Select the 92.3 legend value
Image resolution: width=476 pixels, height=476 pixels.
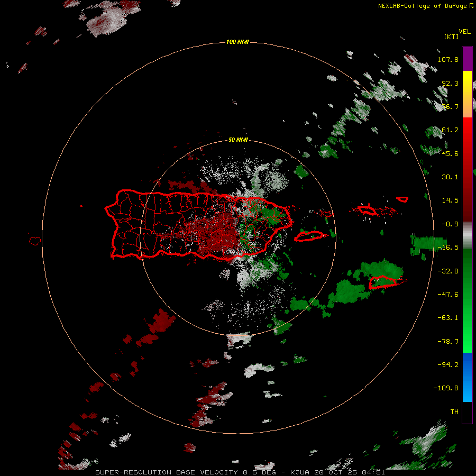[x=450, y=83]
